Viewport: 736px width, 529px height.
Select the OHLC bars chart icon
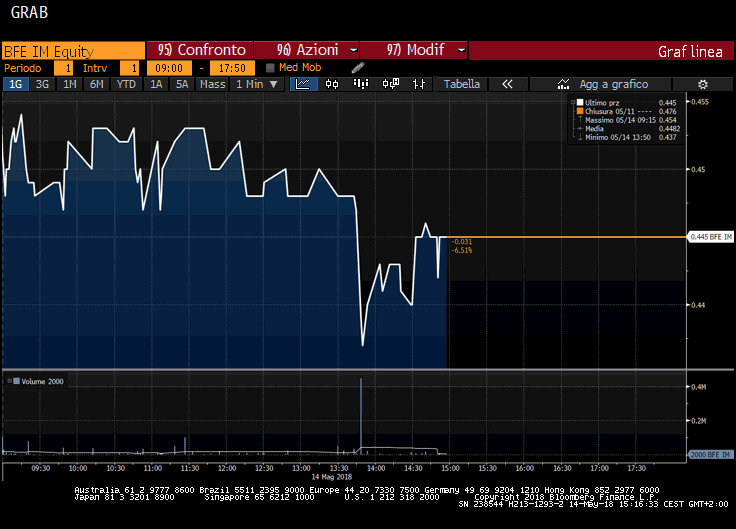coord(419,84)
